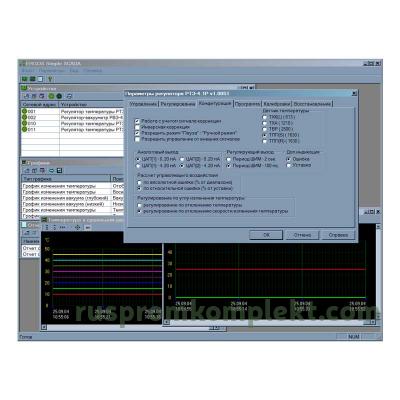Image resolution: width=400 pixels, height=400 pixels.
Task: Click left scroll arrow of left temperature chart
Action: pos(44,328)
